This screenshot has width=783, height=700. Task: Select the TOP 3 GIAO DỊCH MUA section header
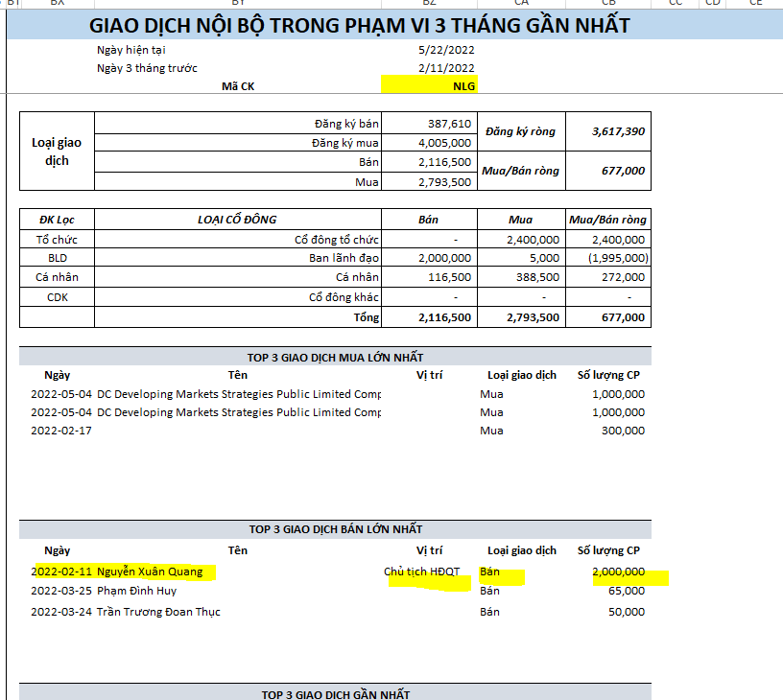coord(335,357)
